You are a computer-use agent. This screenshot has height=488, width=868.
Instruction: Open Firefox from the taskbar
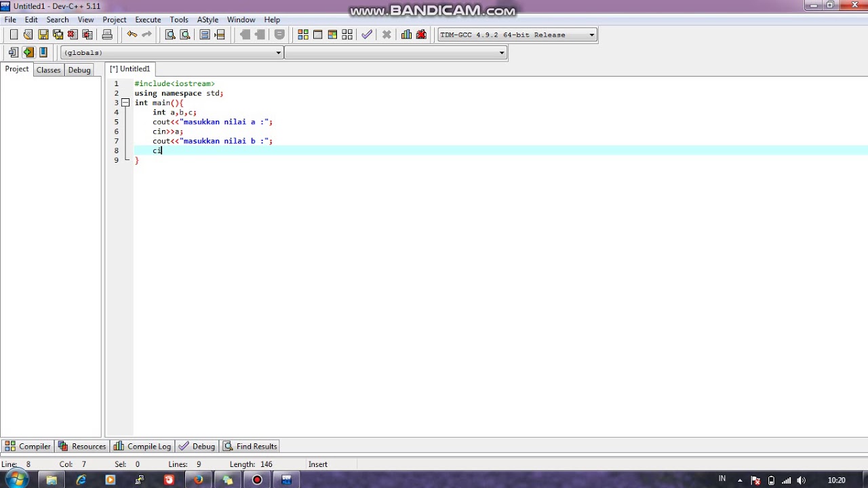[x=198, y=480]
